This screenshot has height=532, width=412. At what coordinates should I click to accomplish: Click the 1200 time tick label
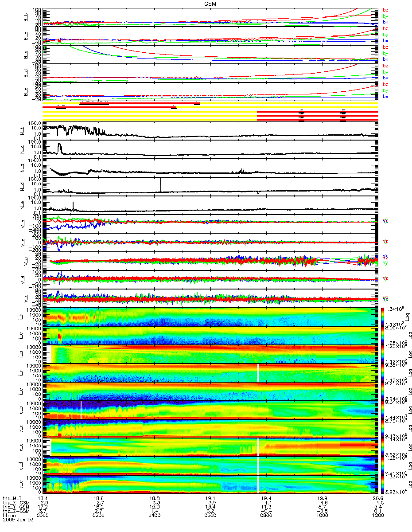click(377, 516)
